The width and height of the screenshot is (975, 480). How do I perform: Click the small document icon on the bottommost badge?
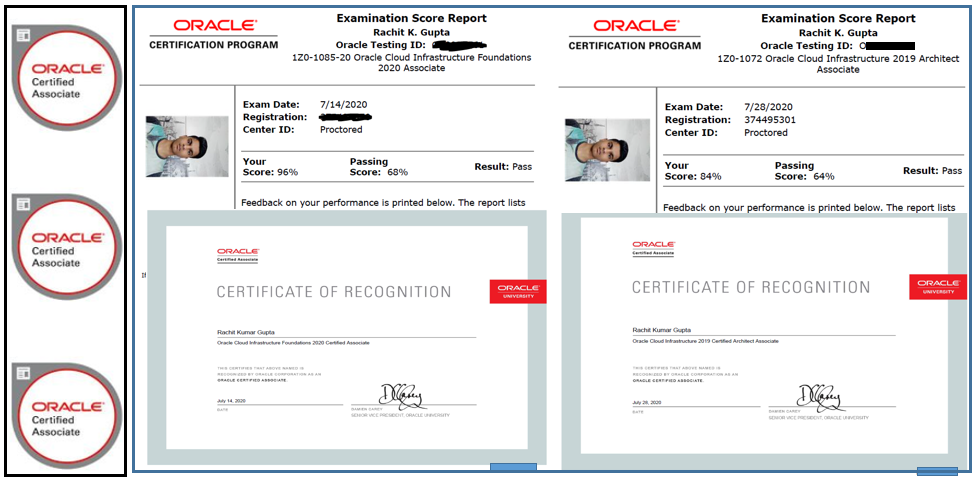coord(23,373)
